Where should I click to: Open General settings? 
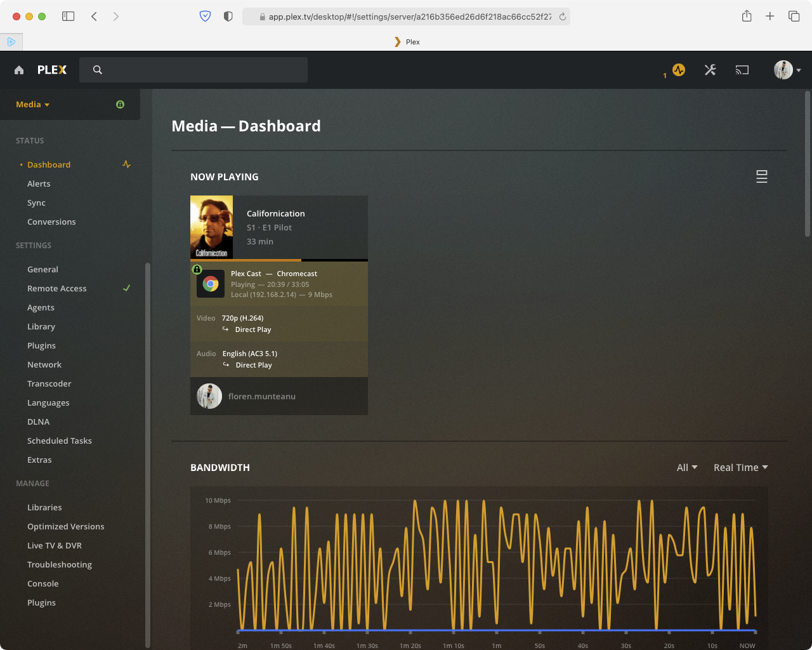(x=43, y=269)
